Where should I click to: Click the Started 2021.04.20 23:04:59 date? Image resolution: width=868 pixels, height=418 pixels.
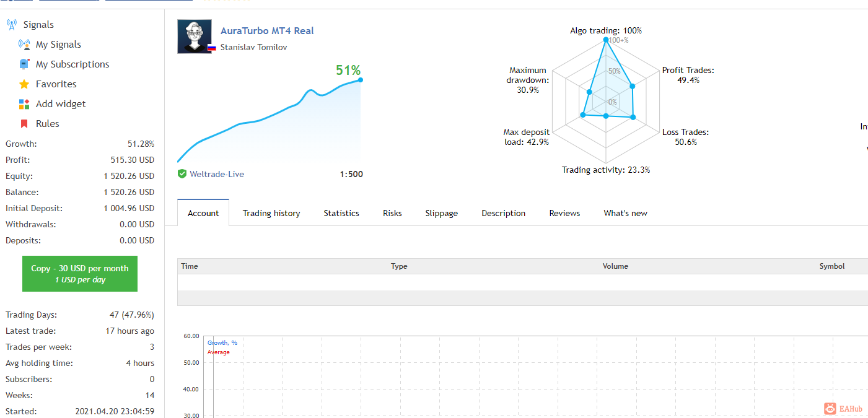[x=115, y=411]
